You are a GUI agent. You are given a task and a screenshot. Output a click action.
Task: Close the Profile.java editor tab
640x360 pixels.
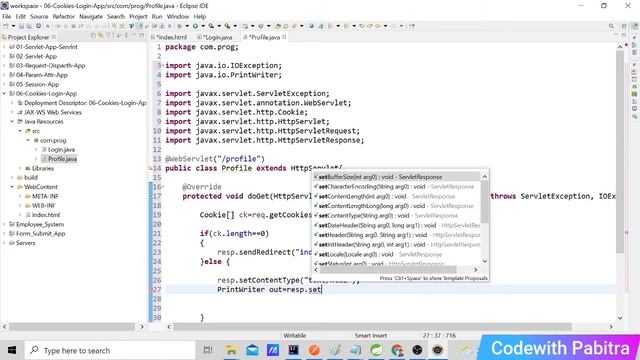tap(284, 37)
